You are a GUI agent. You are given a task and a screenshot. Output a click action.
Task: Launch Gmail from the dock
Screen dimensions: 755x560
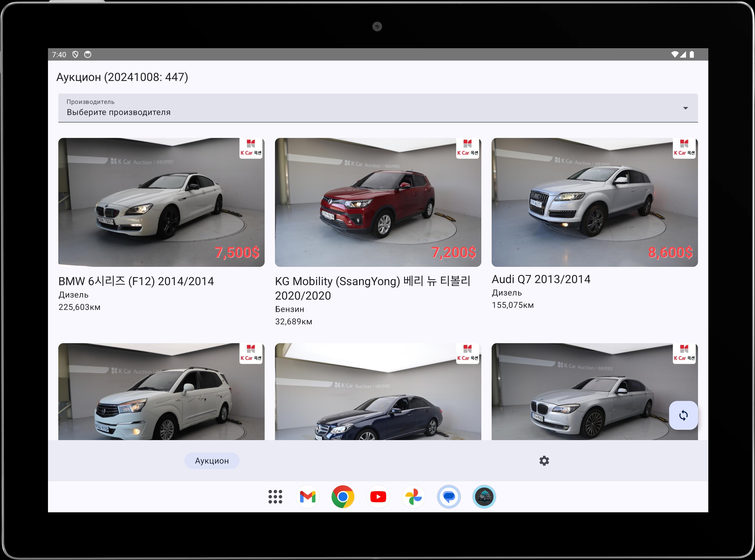pos(307,497)
